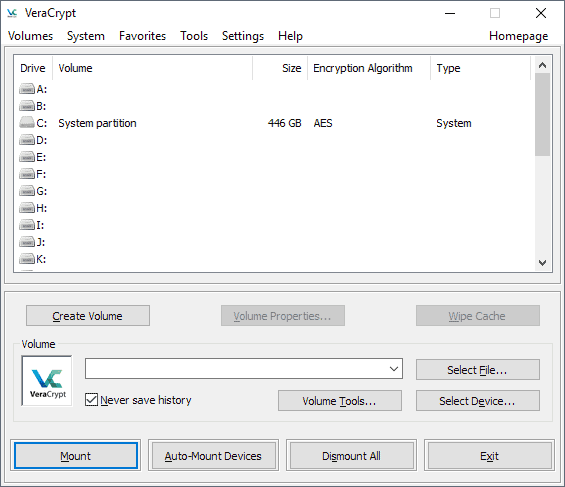This screenshot has height=487, width=565.
Task: Open the System menu
Action: (86, 36)
